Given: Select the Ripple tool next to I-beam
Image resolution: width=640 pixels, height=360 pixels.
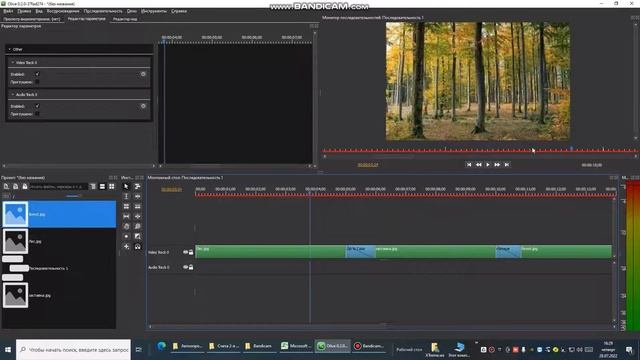Looking at the screenshot, I should click(x=138, y=196).
